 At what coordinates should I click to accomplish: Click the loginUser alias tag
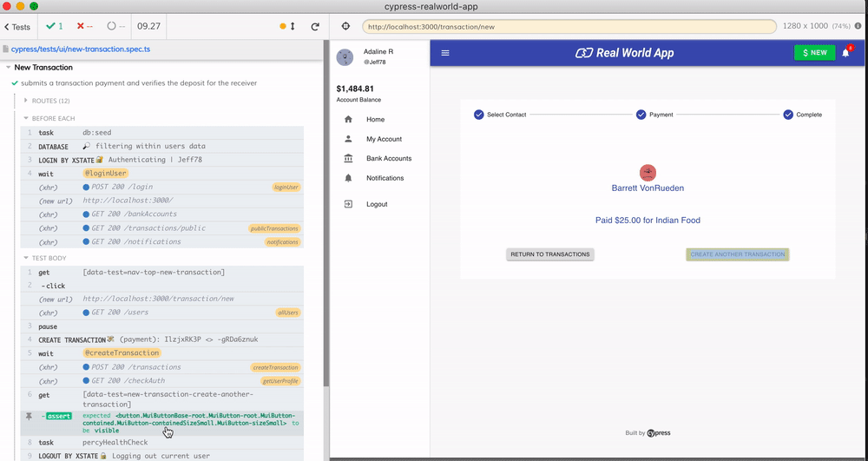286,187
